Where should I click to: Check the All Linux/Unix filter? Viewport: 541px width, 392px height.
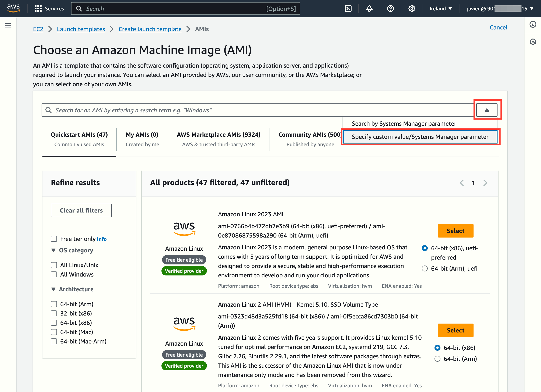[x=54, y=265]
